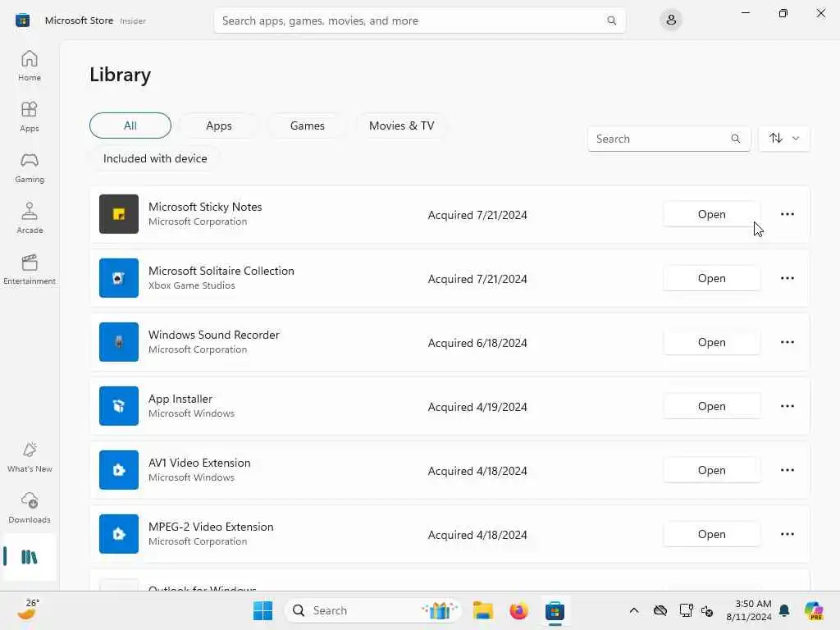Open the user account profile icon
This screenshot has height=630, width=840.
click(671, 21)
